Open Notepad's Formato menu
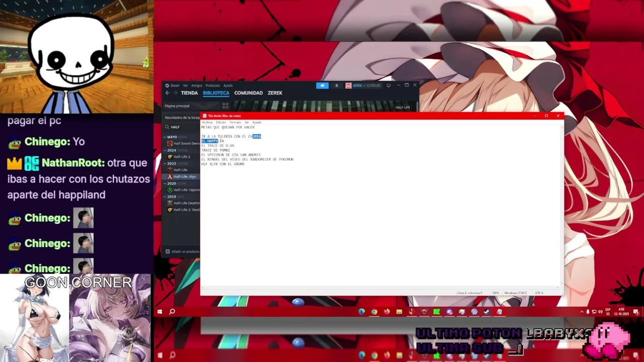This screenshot has height=362, width=644. pyautogui.click(x=235, y=122)
